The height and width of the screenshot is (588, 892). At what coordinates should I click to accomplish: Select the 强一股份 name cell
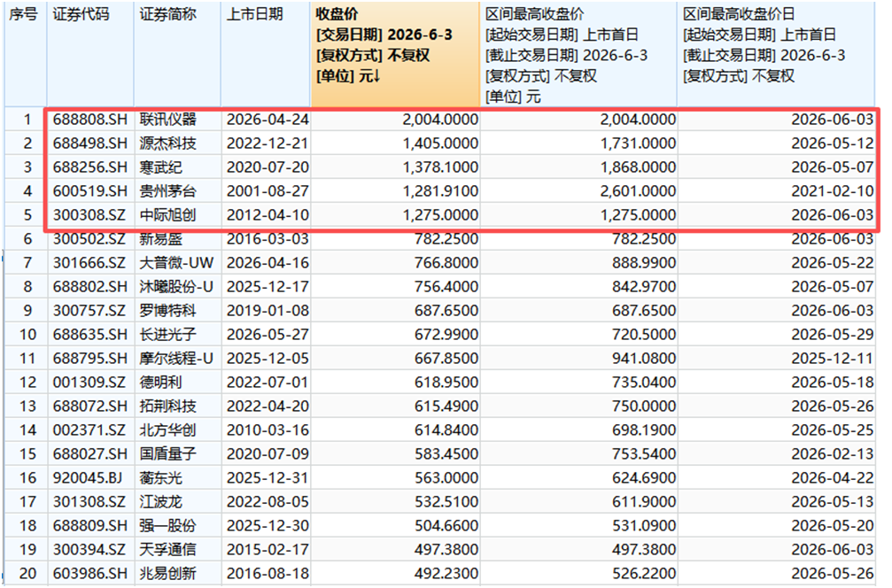[x=177, y=525]
